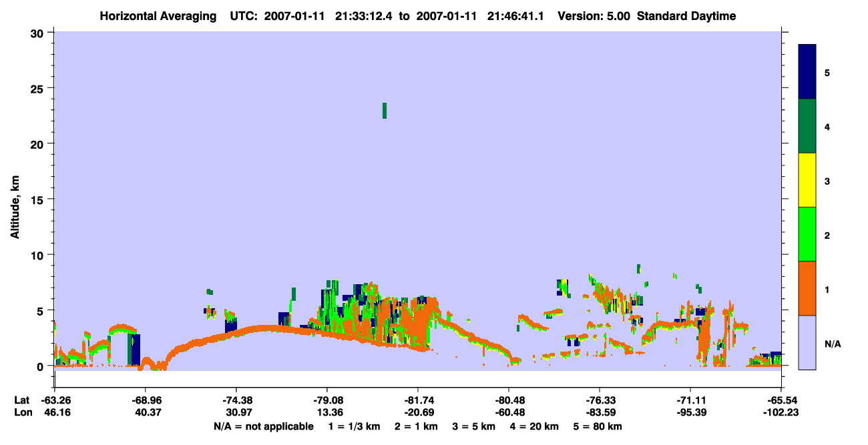Click the isolated green feature near 23 km altitude
The width and height of the screenshot is (868, 445).
pyautogui.click(x=385, y=111)
